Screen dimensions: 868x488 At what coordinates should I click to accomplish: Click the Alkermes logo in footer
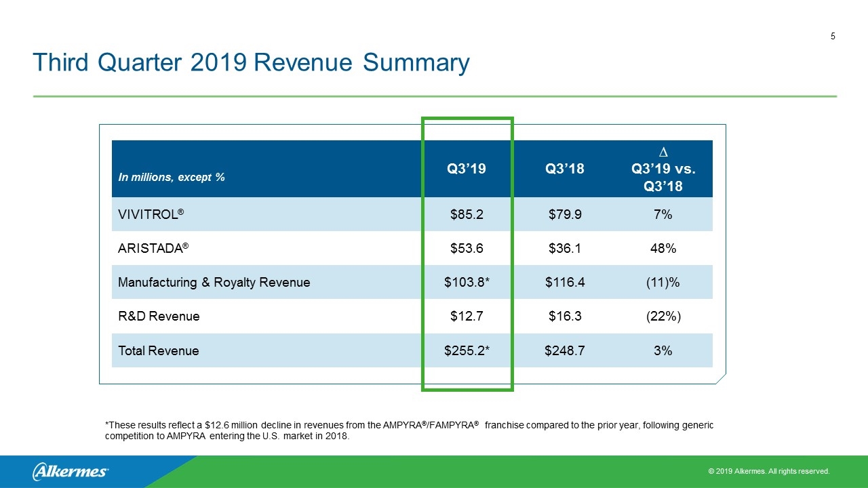(71, 471)
